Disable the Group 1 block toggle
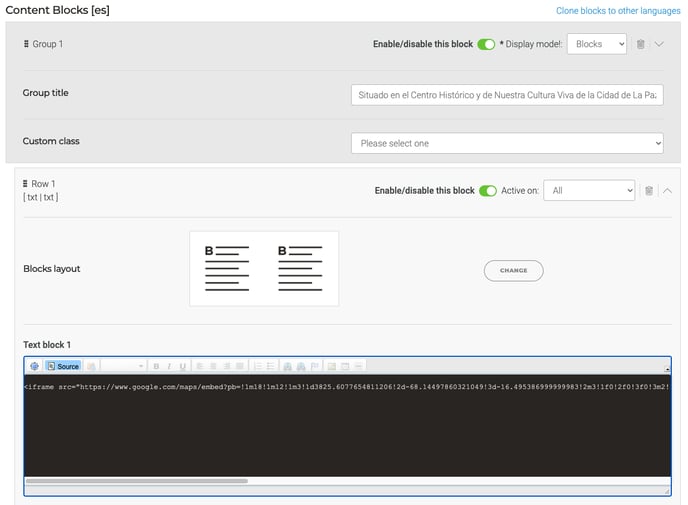688x505 pixels. [486, 45]
